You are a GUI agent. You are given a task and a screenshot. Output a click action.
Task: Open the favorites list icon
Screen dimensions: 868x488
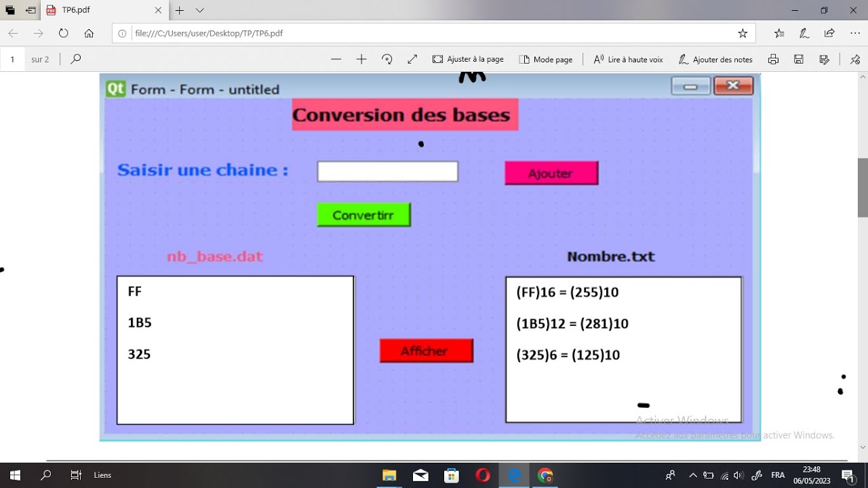point(779,33)
